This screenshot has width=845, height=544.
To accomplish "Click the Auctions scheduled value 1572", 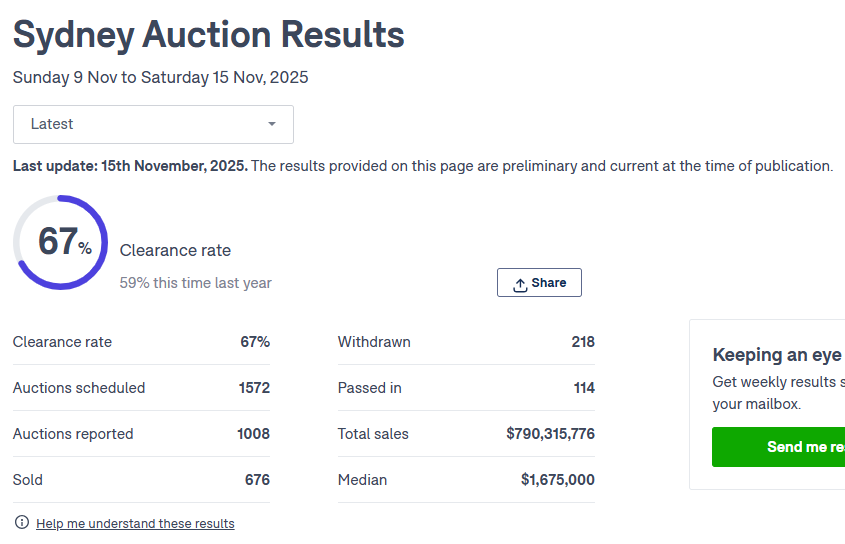I will pyautogui.click(x=254, y=388).
